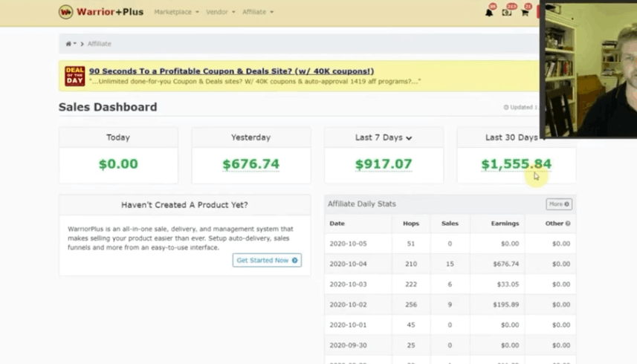Screen dimensions: 637x364
Task: Click the Haven't Created A Product Yet heading
Action: tap(184, 205)
